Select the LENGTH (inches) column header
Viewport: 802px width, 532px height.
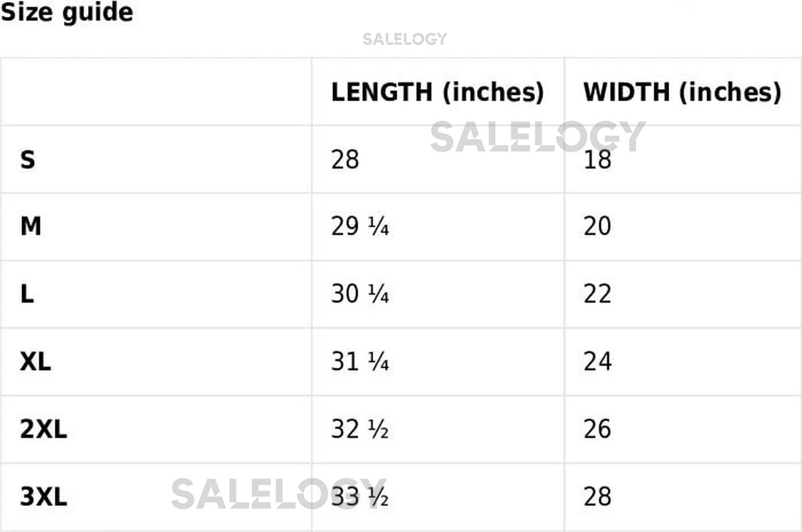(x=437, y=92)
